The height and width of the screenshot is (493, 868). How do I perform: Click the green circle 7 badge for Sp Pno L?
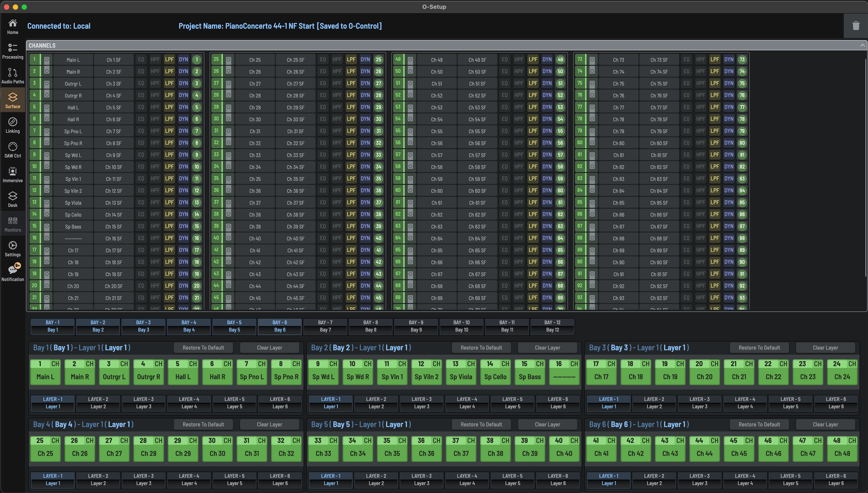point(197,131)
